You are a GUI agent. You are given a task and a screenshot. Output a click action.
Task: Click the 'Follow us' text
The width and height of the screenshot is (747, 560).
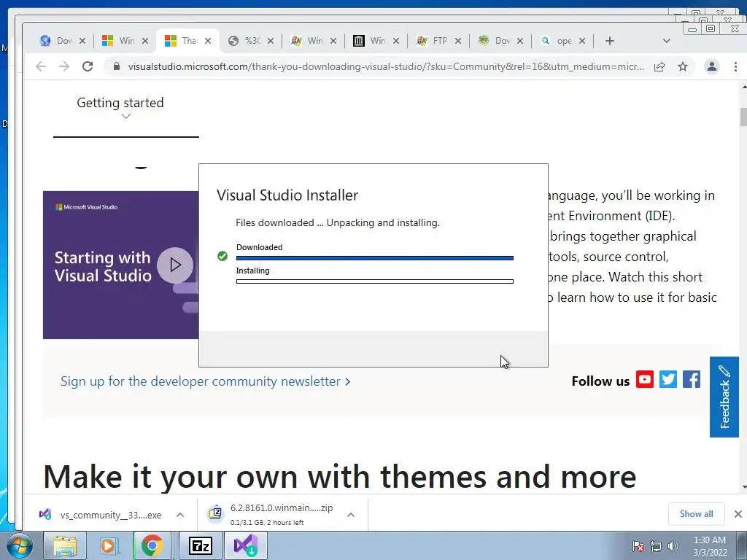tap(601, 381)
